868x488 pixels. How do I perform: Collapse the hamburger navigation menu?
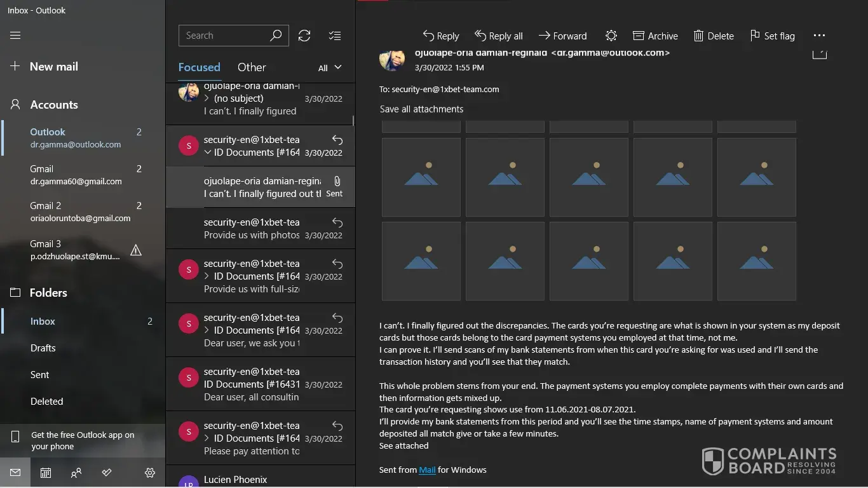[x=15, y=36]
